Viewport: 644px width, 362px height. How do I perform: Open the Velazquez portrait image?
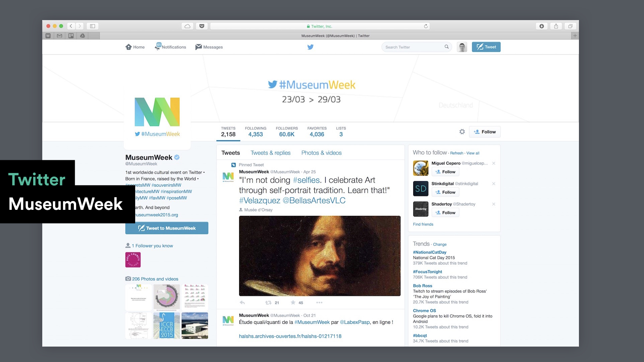click(320, 256)
